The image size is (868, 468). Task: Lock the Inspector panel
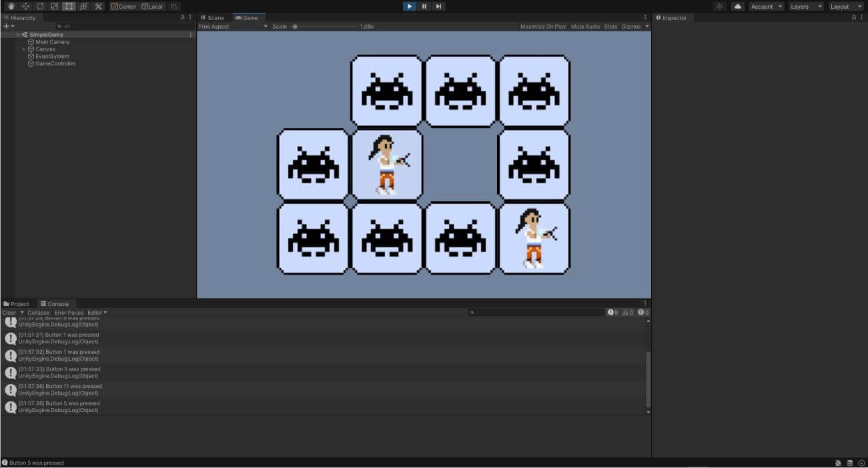click(x=853, y=17)
